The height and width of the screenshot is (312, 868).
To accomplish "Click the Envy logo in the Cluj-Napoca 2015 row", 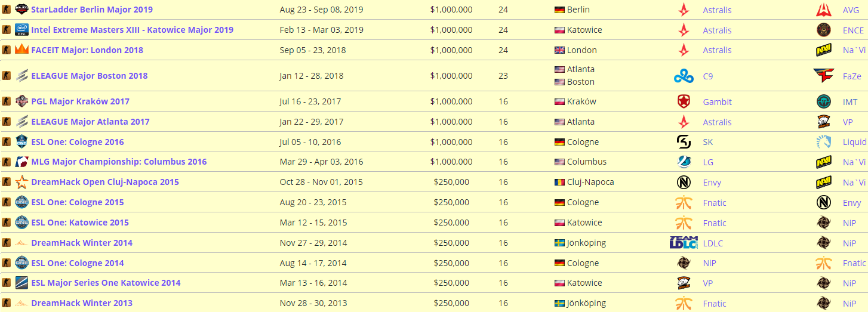I will (x=684, y=182).
